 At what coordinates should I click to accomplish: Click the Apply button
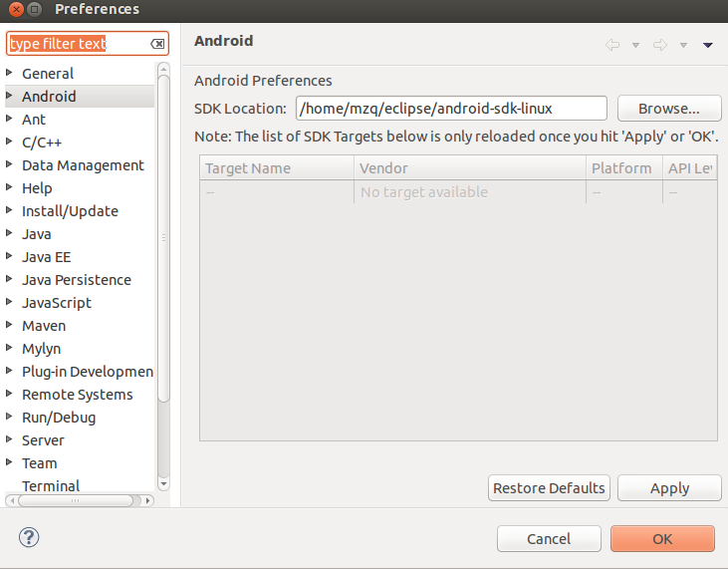(x=669, y=487)
